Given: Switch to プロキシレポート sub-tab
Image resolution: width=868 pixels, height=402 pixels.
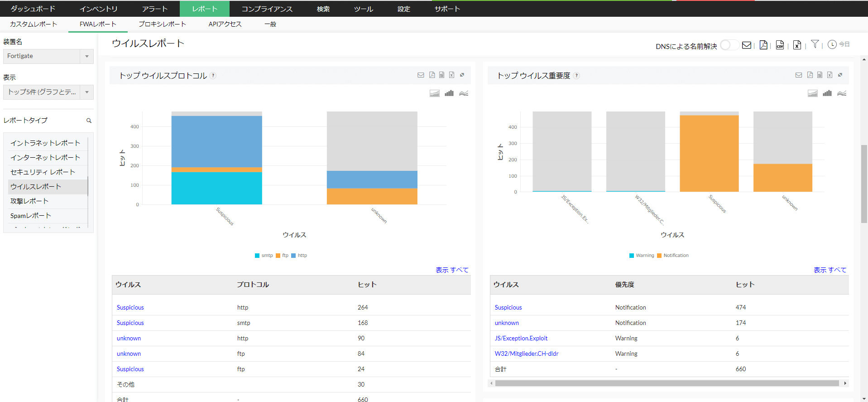Looking at the screenshot, I should pyautogui.click(x=162, y=24).
